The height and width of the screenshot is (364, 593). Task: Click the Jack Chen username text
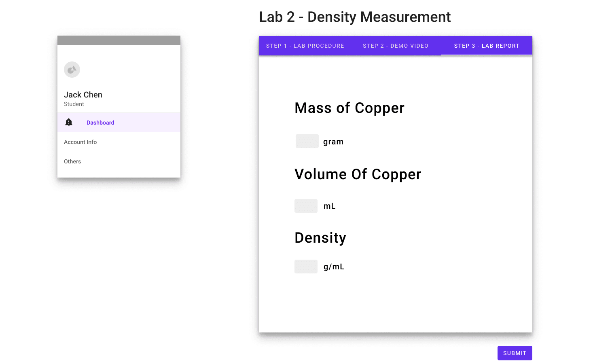(x=83, y=94)
